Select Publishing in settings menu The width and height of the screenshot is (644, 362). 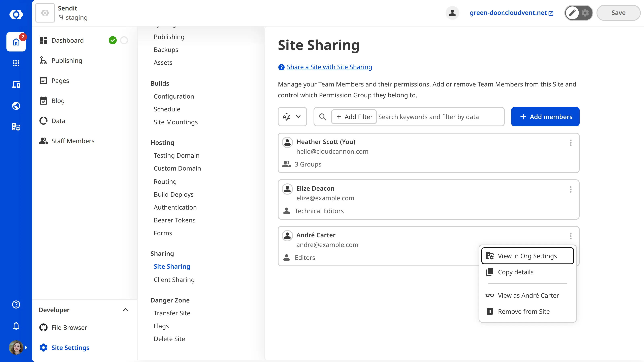169,37
